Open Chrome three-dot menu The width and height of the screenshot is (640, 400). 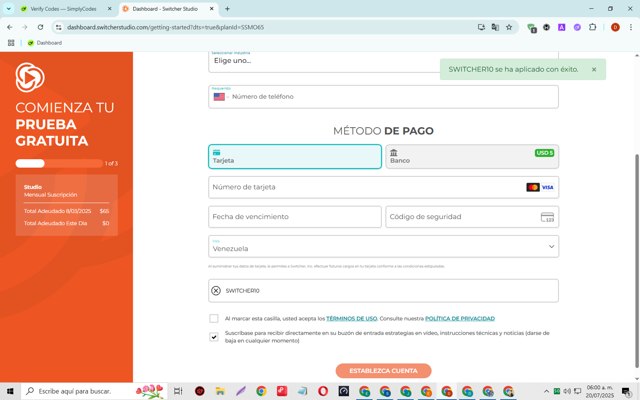coord(631,27)
